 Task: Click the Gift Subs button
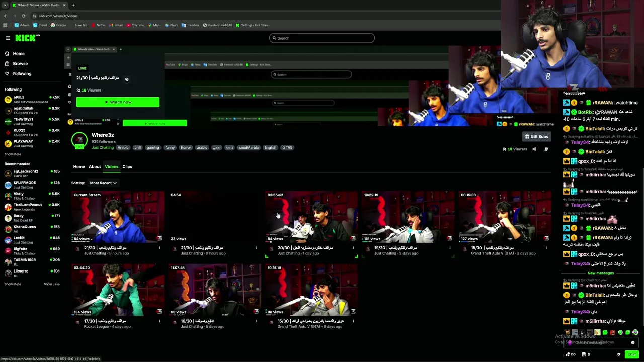point(536,137)
